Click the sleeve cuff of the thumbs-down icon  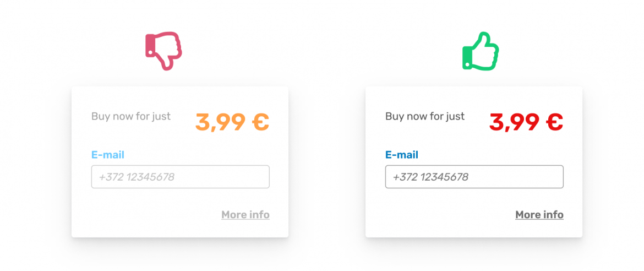click(150, 46)
